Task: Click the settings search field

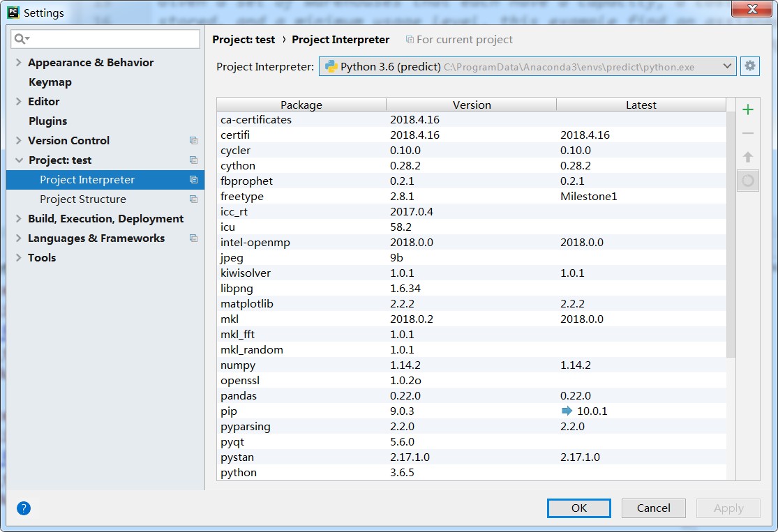Action: click(105, 38)
